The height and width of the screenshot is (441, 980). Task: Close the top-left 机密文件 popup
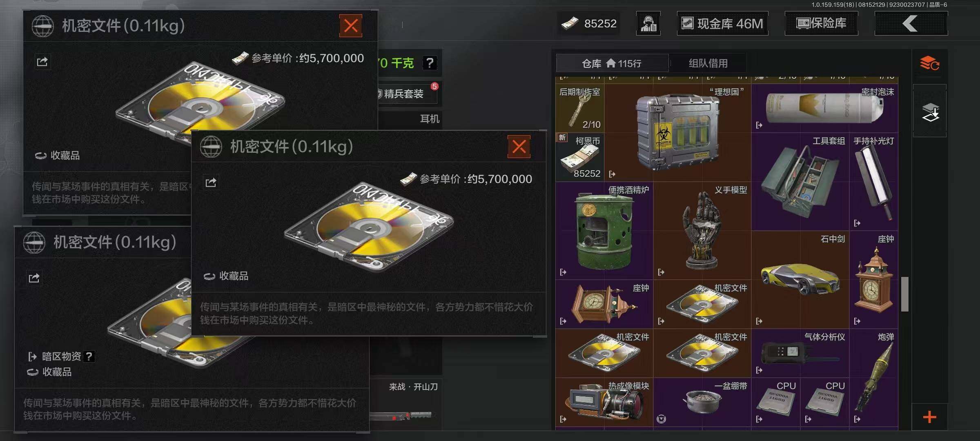coord(351,26)
